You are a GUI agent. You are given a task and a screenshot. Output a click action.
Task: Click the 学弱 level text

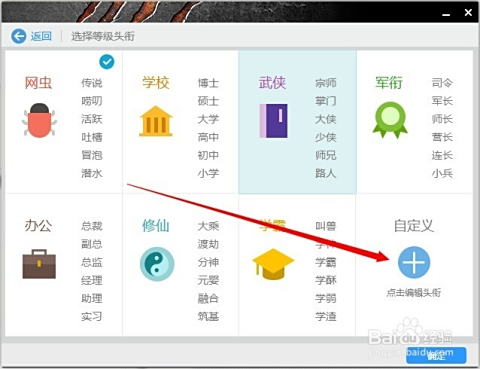pos(326,298)
